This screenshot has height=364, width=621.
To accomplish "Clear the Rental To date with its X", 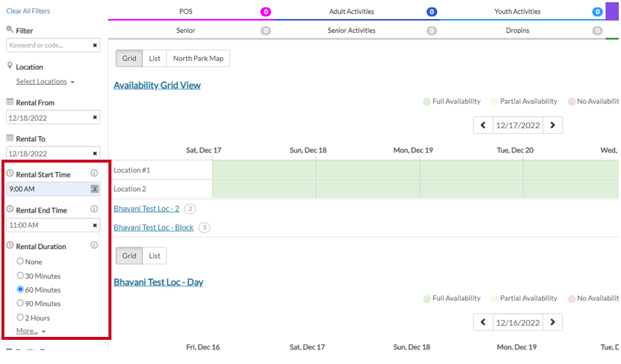I will 95,154.
